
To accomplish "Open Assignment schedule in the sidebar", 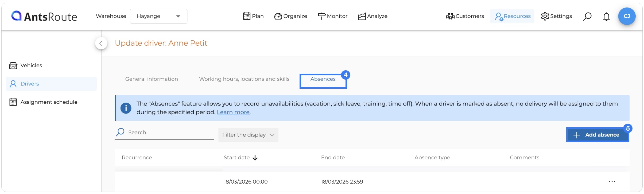I will [x=51, y=102].
